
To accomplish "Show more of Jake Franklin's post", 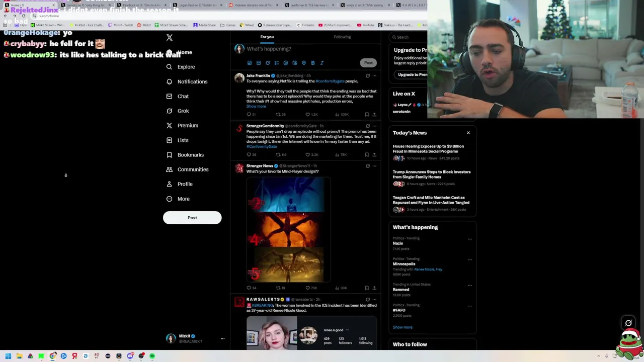I will click(x=256, y=106).
